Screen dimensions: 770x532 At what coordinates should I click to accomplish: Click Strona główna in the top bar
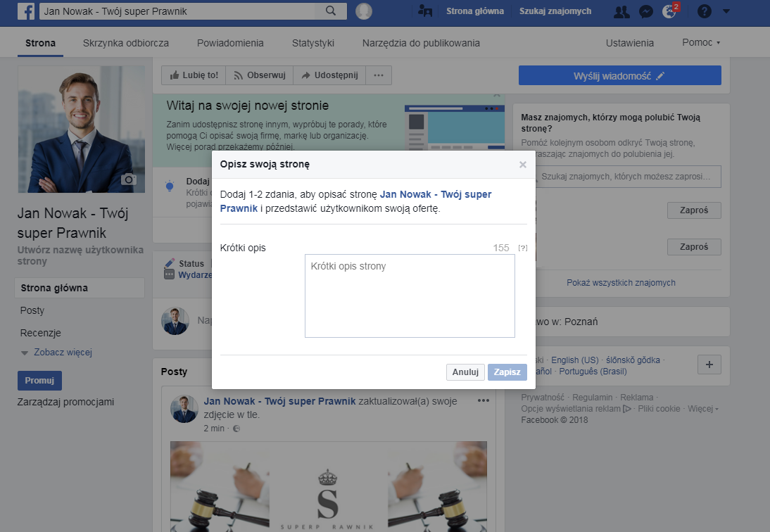pos(475,11)
